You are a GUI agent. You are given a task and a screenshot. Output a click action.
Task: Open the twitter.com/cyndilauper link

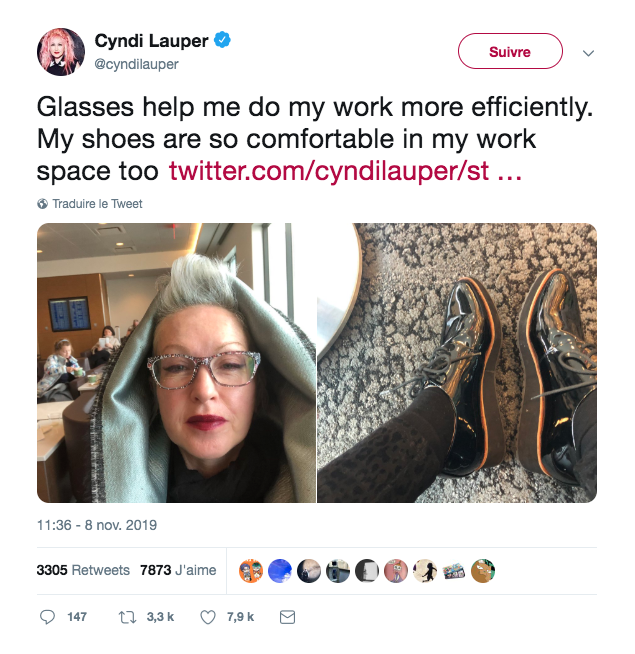point(345,171)
